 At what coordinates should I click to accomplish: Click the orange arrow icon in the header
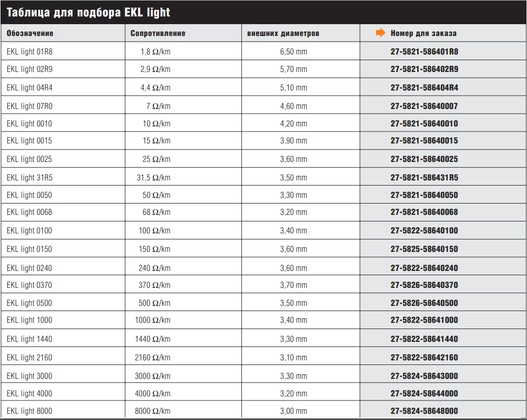[380, 33]
